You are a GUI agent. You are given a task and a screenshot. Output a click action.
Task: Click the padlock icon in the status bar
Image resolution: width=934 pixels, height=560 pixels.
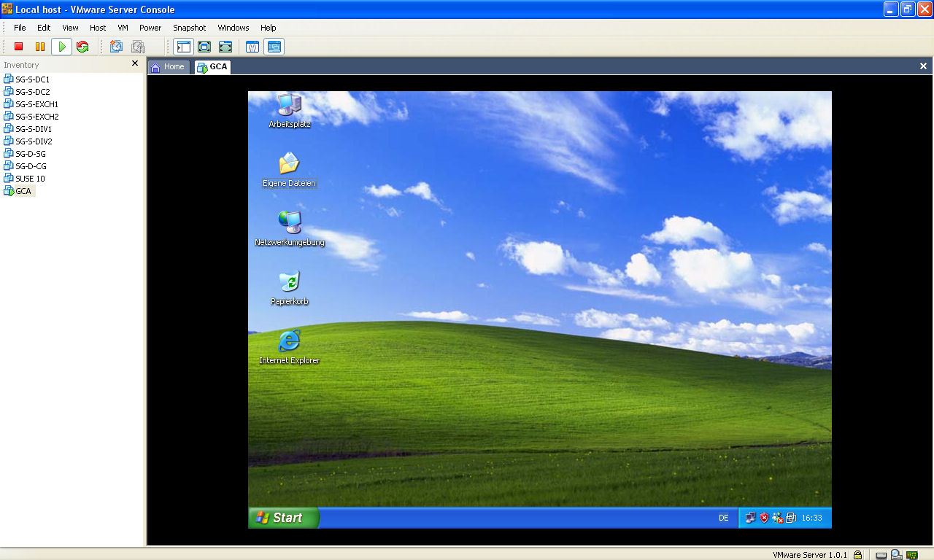click(x=858, y=555)
